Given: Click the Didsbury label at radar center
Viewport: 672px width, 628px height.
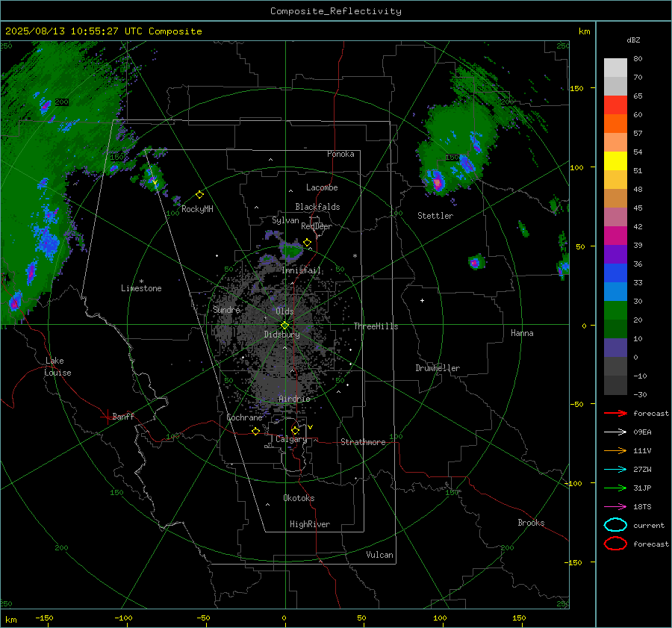Looking at the screenshot, I should 281,335.
